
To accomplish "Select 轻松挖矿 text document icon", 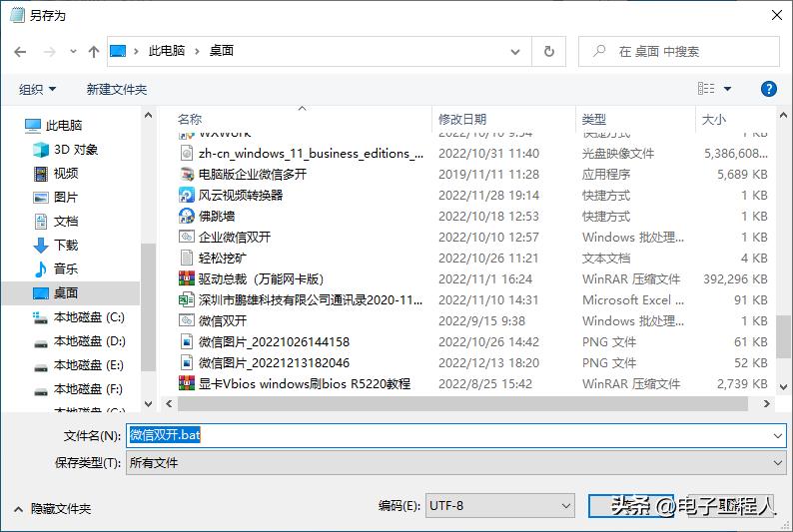I will coord(187,258).
